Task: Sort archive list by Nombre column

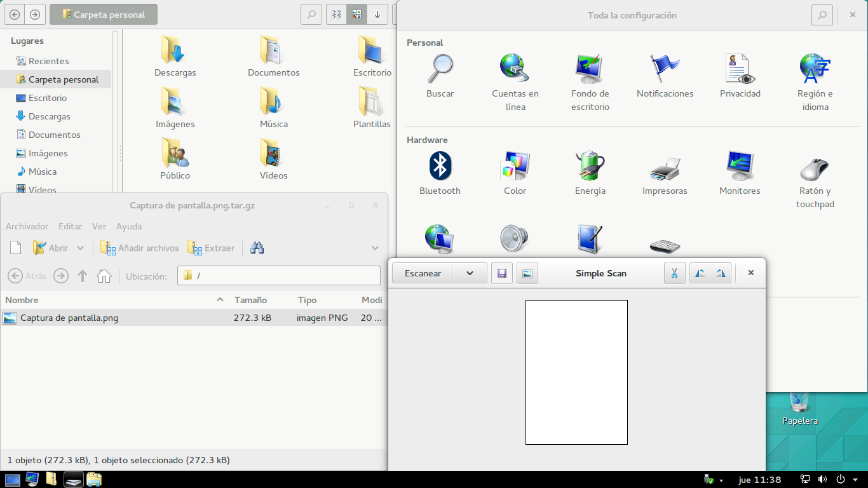Action: tap(114, 300)
